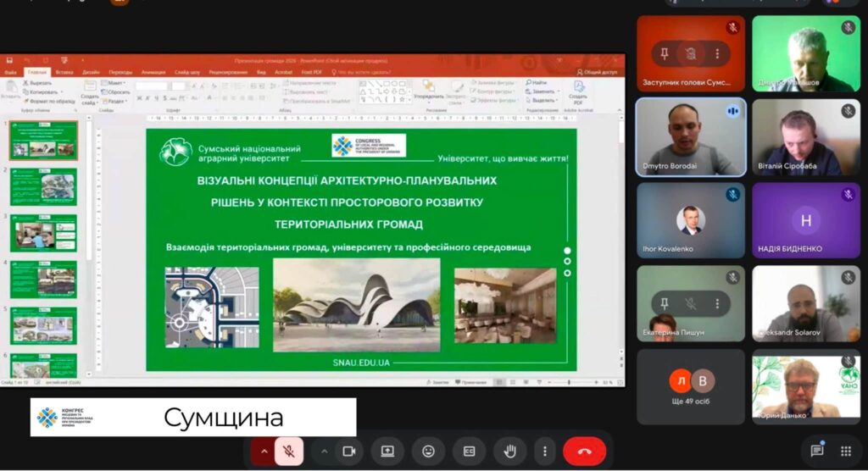Open the 'Ще 49 осіб' participants tile
Viewport: 868px width, 471px height.
click(x=691, y=387)
